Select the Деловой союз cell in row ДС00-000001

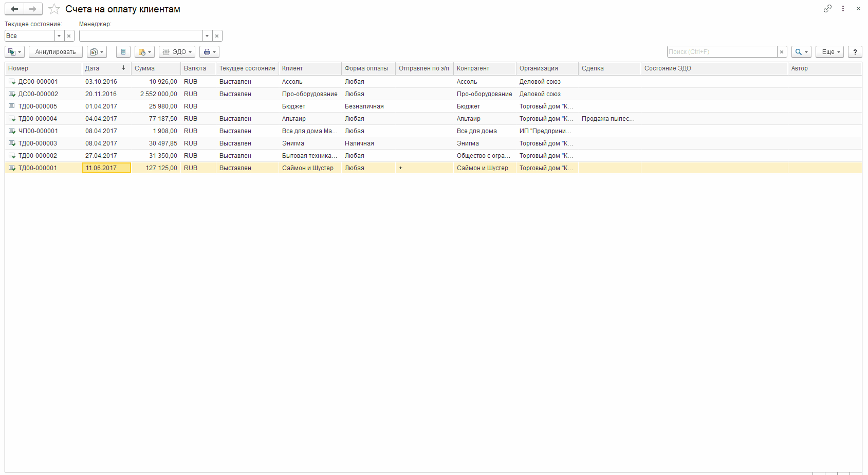click(x=547, y=82)
